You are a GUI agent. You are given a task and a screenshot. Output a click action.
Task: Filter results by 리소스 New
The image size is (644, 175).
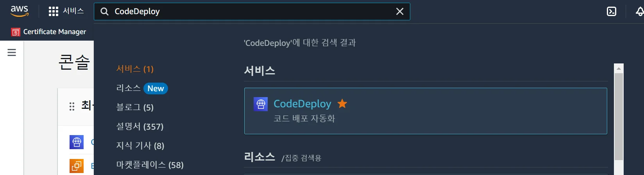click(x=142, y=88)
